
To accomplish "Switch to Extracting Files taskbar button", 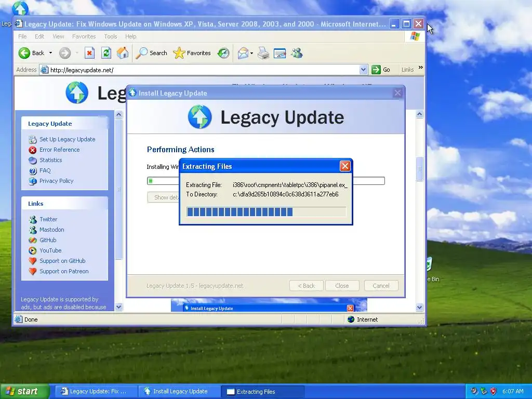I will coord(262,392).
